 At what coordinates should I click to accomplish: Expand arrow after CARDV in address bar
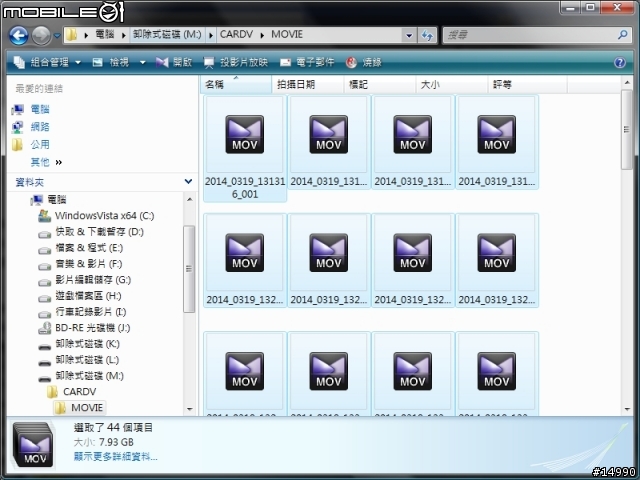pyautogui.click(x=262, y=35)
